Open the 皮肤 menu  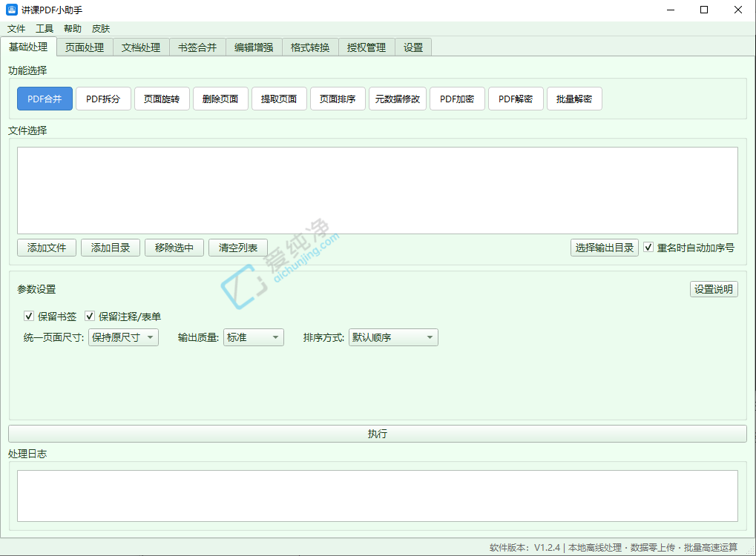point(101,29)
